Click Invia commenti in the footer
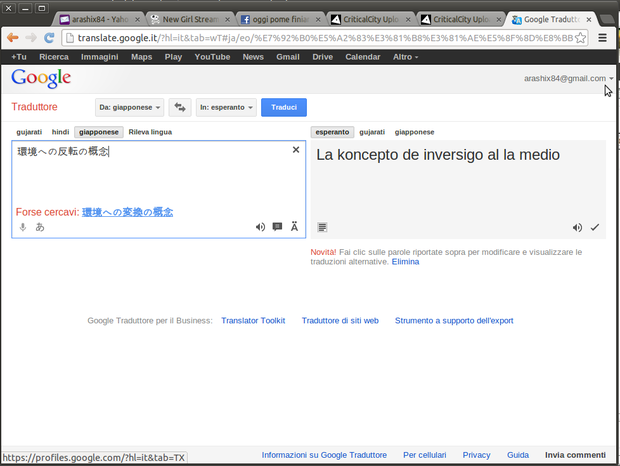Viewport: 620px width, 466px height. [x=575, y=455]
